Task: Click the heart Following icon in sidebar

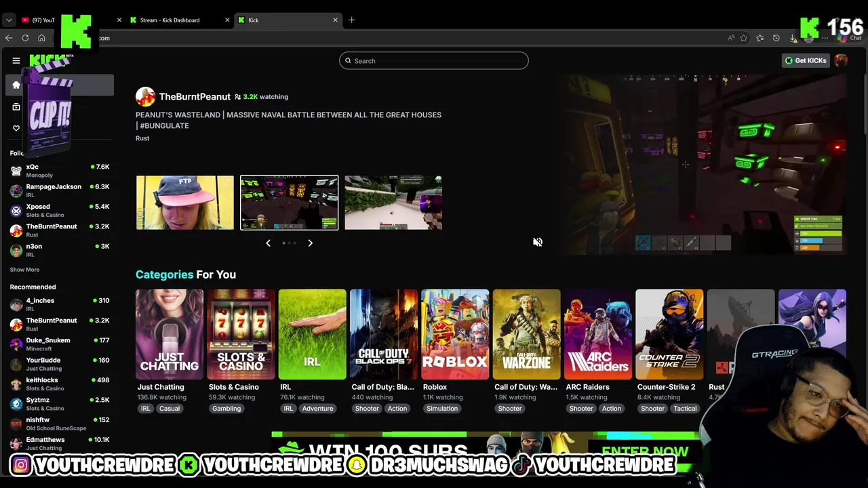Action: click(x=16, y=128)
